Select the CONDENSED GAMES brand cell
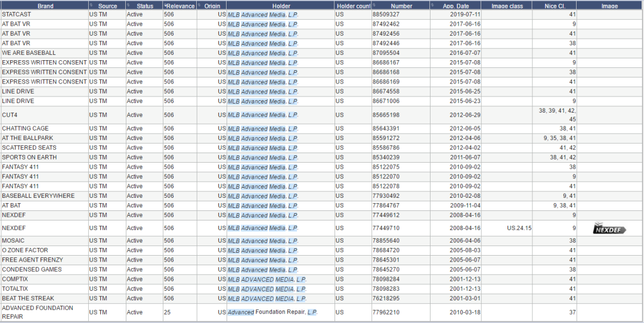 [x=44, y=269]
